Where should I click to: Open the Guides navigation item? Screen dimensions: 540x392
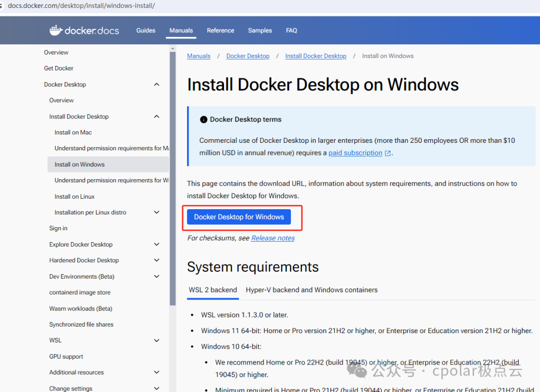point(145,30)
